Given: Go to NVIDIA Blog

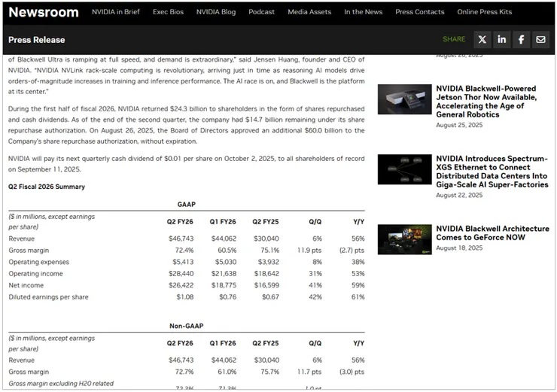Looking at the screenshot, I should tap(216, 12).
